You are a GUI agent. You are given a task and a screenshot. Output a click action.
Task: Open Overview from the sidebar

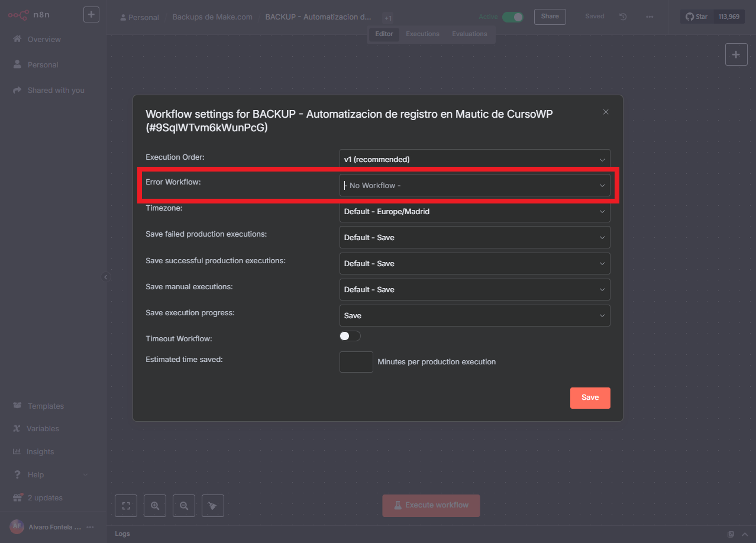[x=44, y=39]
